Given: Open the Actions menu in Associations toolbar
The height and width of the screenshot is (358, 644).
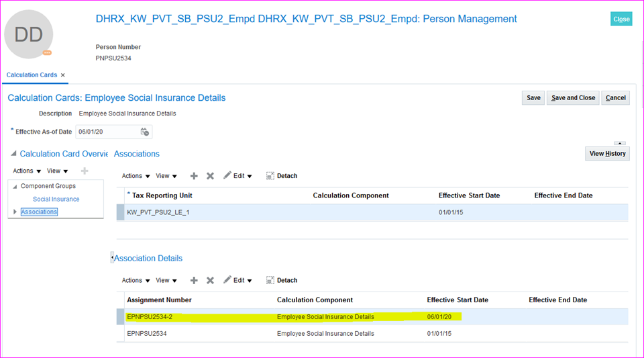Looking at the screenshot, I should pos(136,176).
